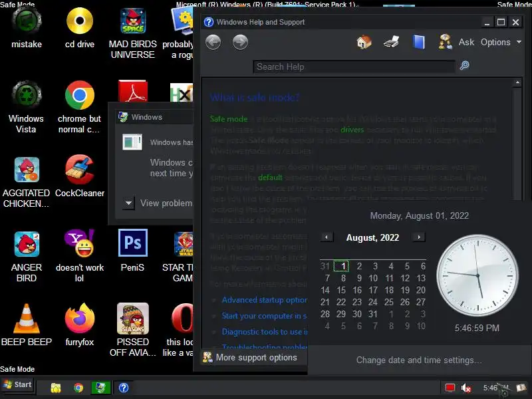Click 'What is safe mode?' heading
Screen dimensions: 532x399
255,98
